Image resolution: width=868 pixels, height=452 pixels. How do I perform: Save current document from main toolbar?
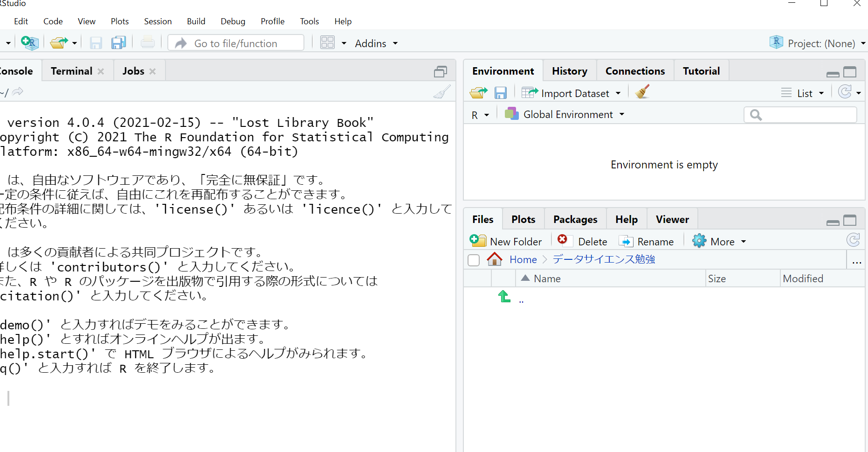(x=96, y=43)
